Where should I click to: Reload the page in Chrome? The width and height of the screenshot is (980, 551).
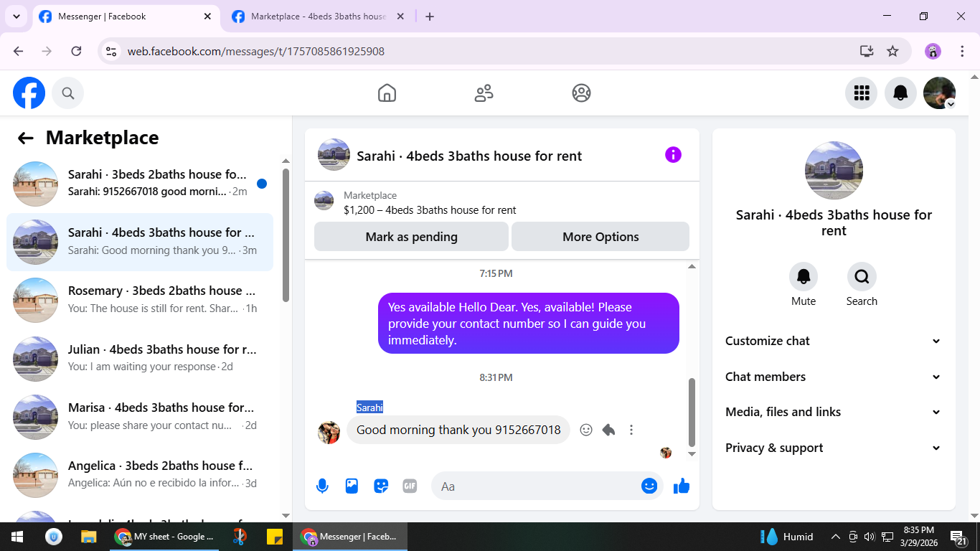[76, 51]
